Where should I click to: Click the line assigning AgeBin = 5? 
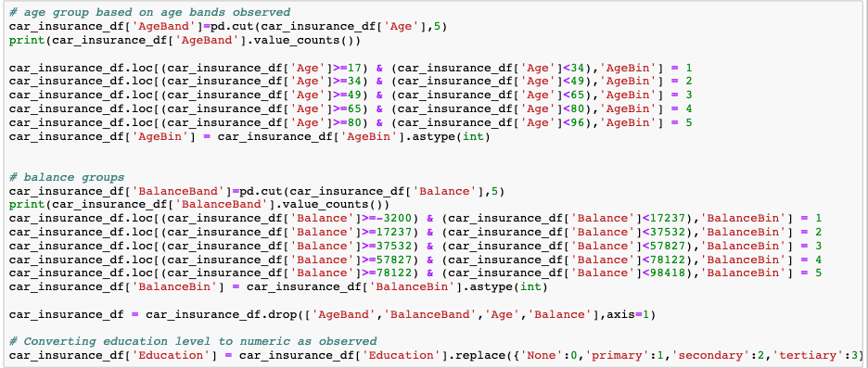[x=351, y=122]
